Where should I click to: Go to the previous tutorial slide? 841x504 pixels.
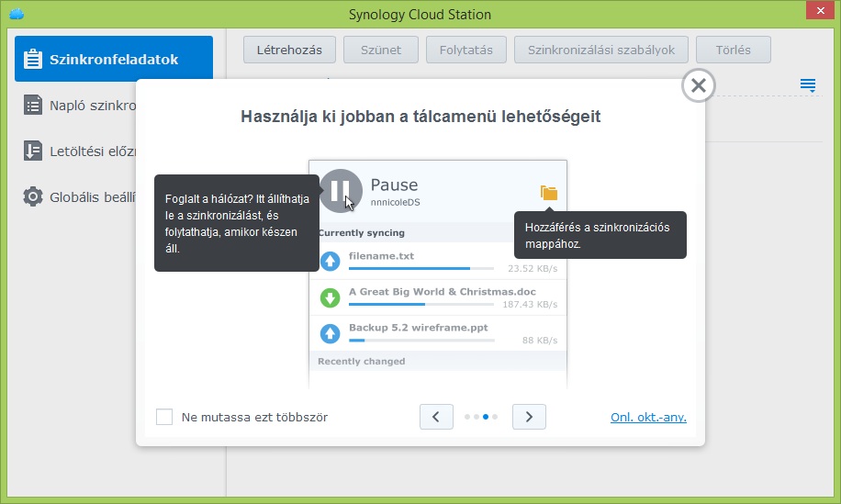[436, 417]
